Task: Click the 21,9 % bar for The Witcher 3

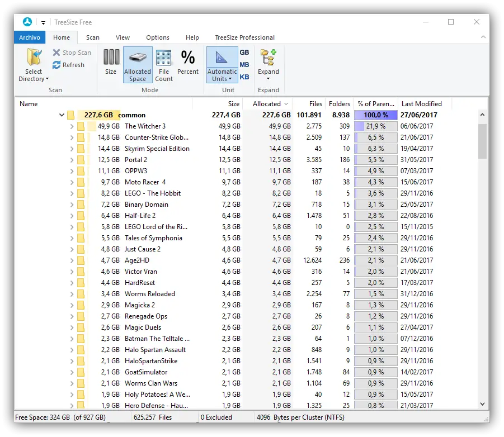Action: click(376, 126)
